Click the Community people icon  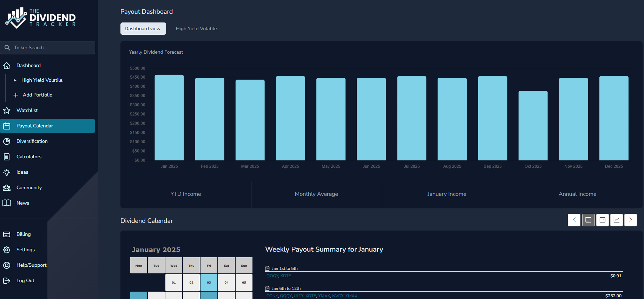coord(7,188)
